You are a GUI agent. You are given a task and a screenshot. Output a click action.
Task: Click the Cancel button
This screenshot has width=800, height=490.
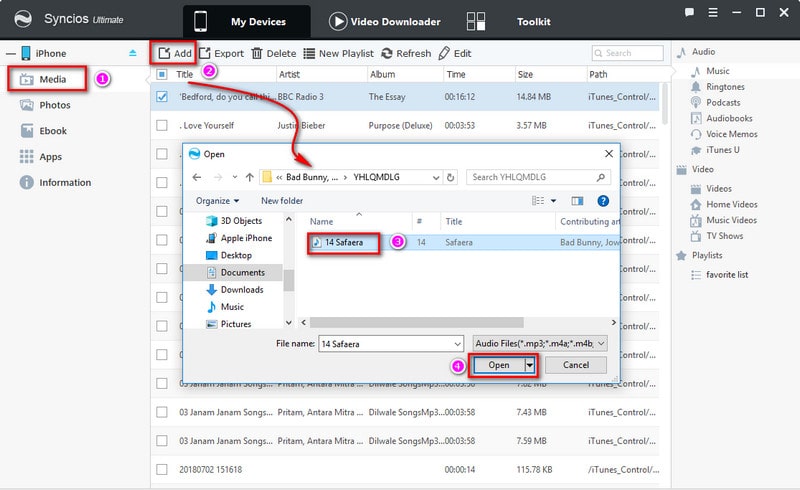click(576, 365)
